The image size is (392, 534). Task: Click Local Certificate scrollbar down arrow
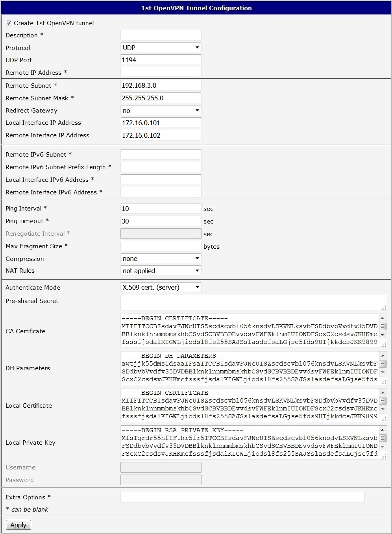click(383, 409)
